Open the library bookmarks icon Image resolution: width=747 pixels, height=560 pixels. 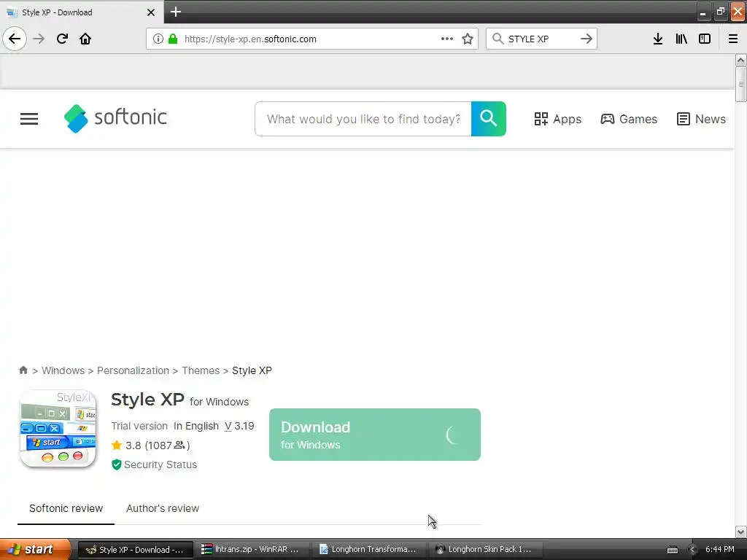681,39
